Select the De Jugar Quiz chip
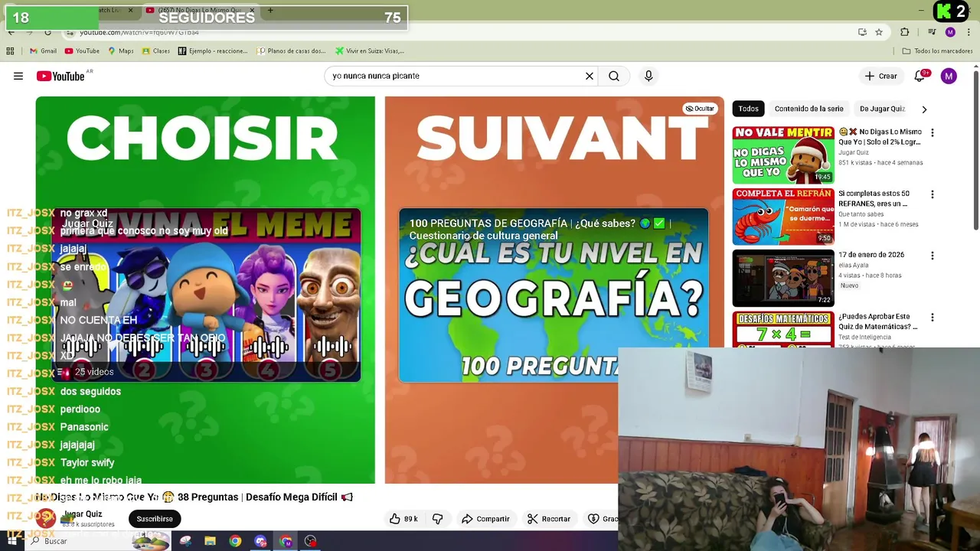980x551 pixels. [882, 109]
